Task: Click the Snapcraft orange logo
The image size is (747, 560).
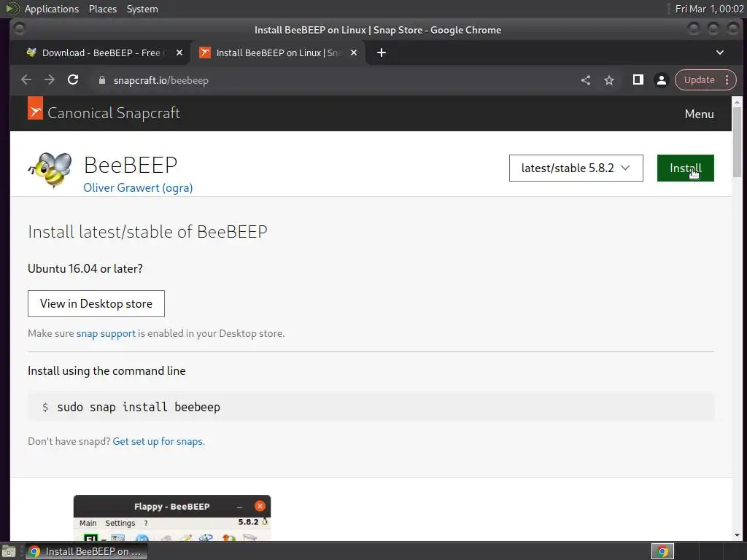Action: tap(35, 108)
